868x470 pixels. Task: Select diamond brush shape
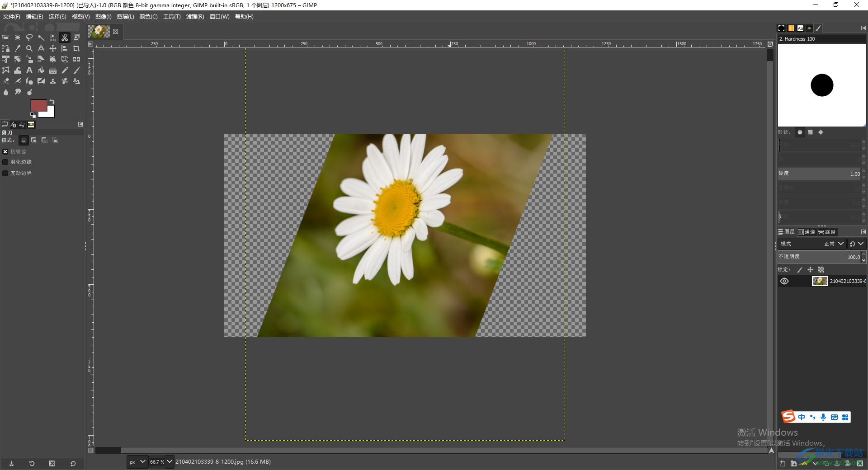(821, 132)
